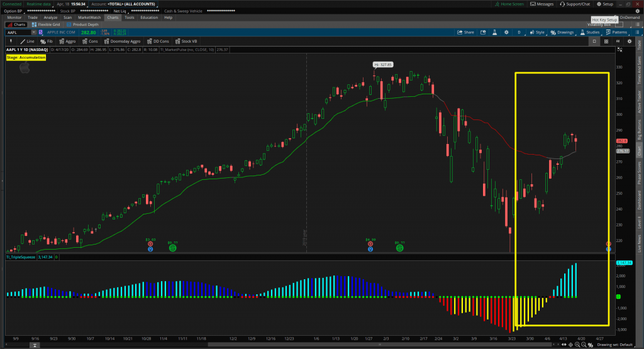Click the Setup button
Viewport: 644px width, 349px height.
[x=604, y=4]
